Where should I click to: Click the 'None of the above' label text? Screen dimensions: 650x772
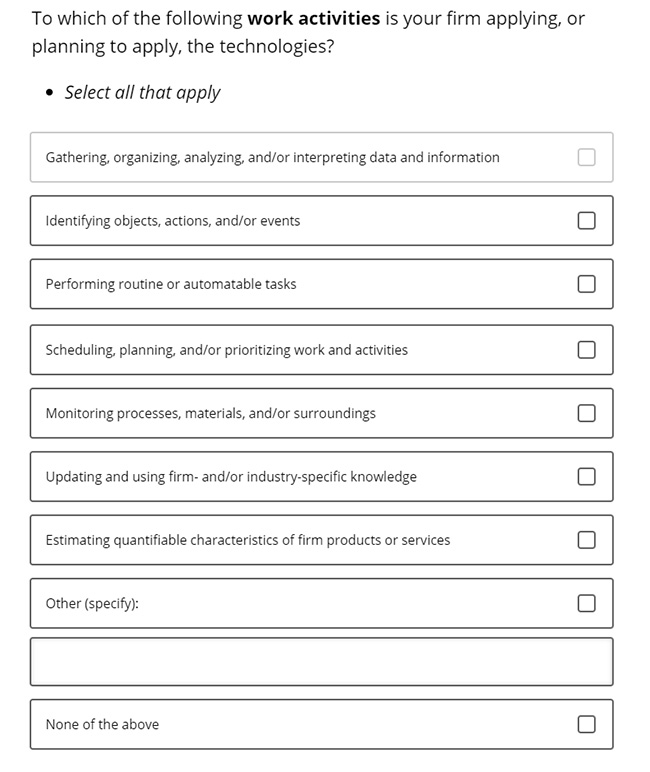(x=102, y=724)
